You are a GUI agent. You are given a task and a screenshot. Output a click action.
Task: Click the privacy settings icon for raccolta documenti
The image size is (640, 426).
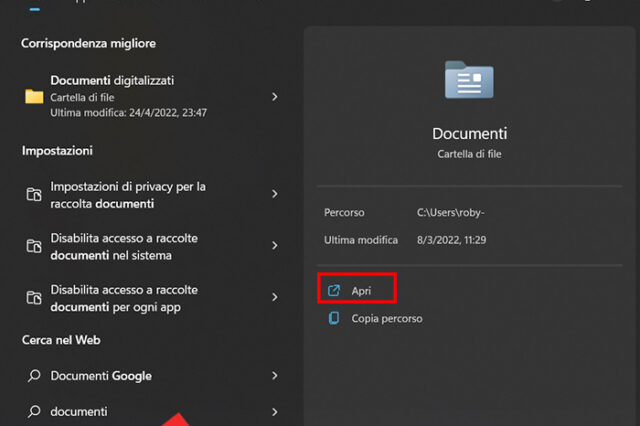34,195
